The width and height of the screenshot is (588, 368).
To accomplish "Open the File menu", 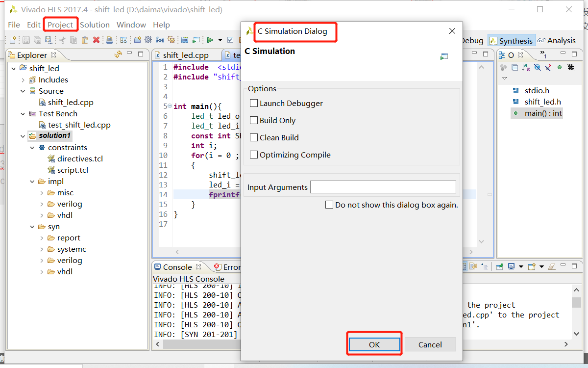I will click(14, 25).
